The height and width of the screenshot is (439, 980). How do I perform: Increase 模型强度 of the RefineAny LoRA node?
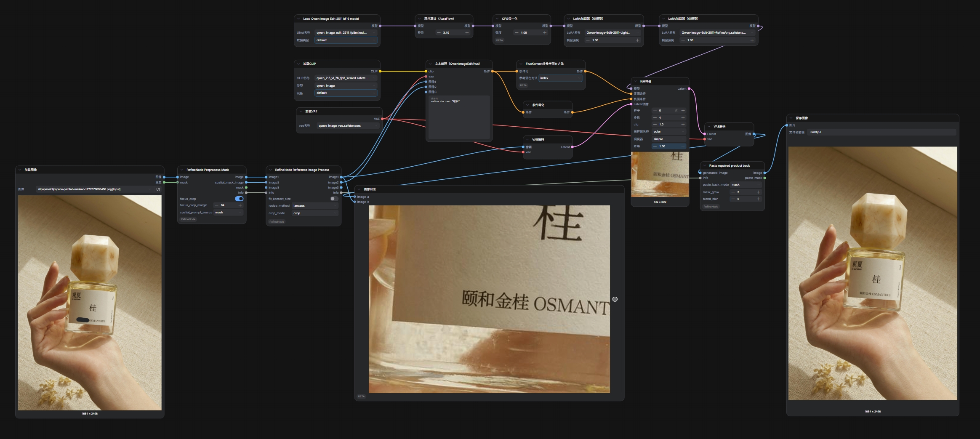pos(752,40)
